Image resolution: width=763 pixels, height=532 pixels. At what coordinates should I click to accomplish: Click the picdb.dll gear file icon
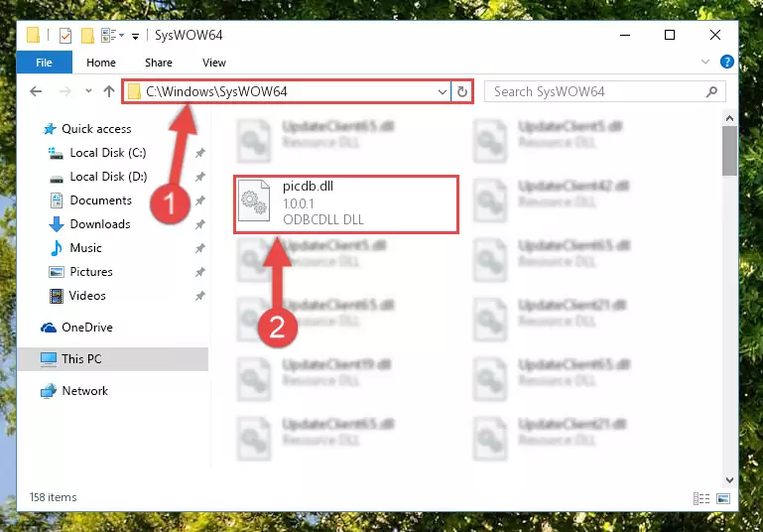pos(254,200)
